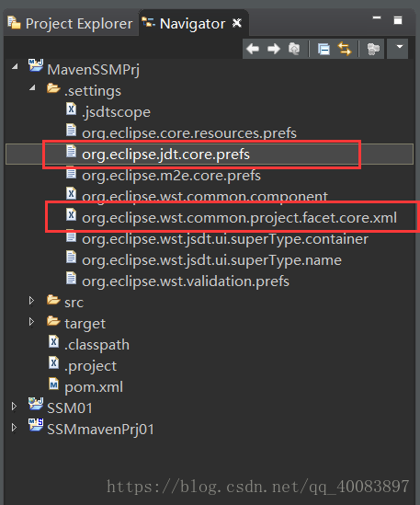
Task: Click the .jsdtscope XML file icon
Action: (x=71, y=109)
